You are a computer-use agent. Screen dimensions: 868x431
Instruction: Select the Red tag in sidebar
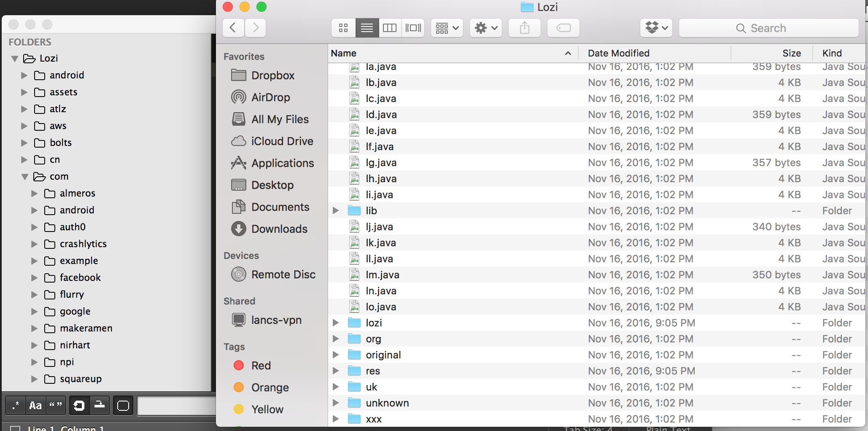261,366
